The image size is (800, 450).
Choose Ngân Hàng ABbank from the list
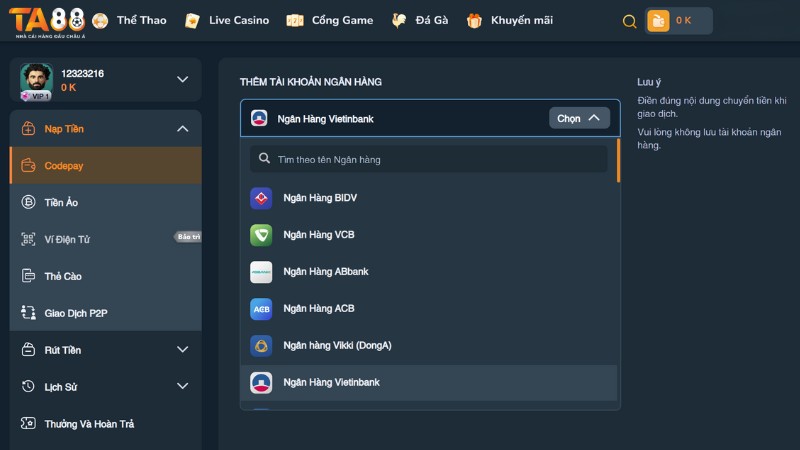pos(429,272)
